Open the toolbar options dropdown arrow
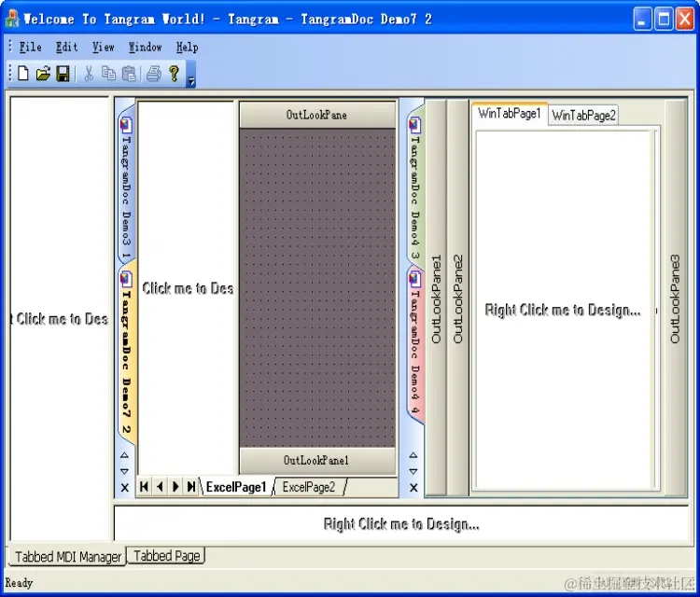 click(190, 74)
